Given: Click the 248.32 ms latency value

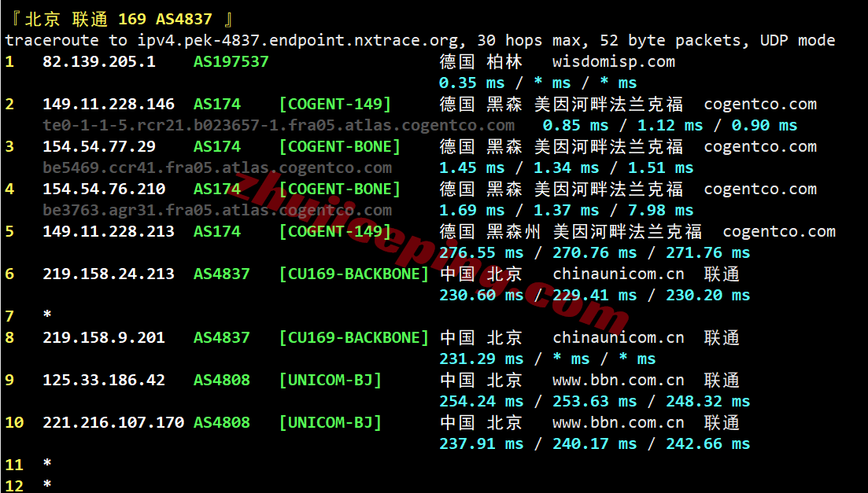Looking at the screenshot, I should pos(707,402).
